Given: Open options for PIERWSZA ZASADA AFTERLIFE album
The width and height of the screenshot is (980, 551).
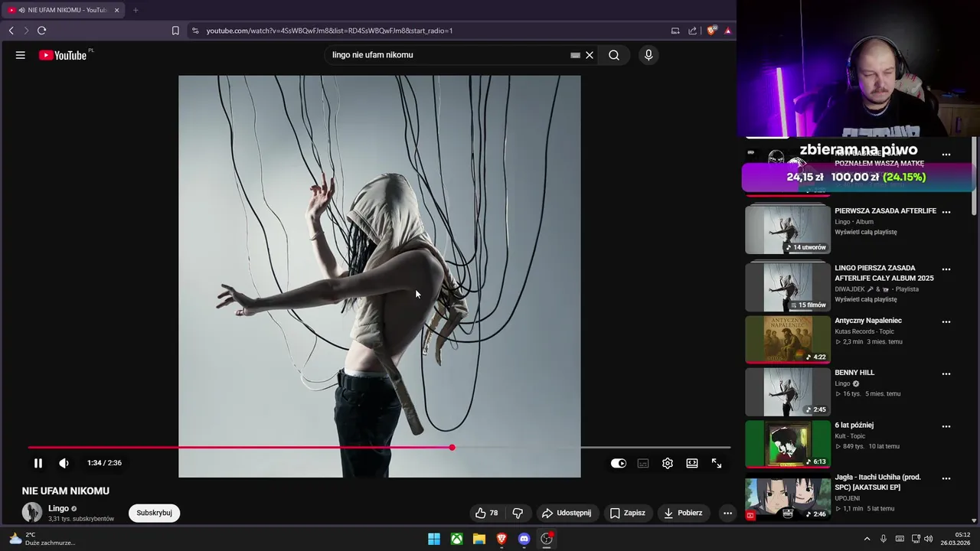Looking at the screenshot, I should click(x=946, y=211).
